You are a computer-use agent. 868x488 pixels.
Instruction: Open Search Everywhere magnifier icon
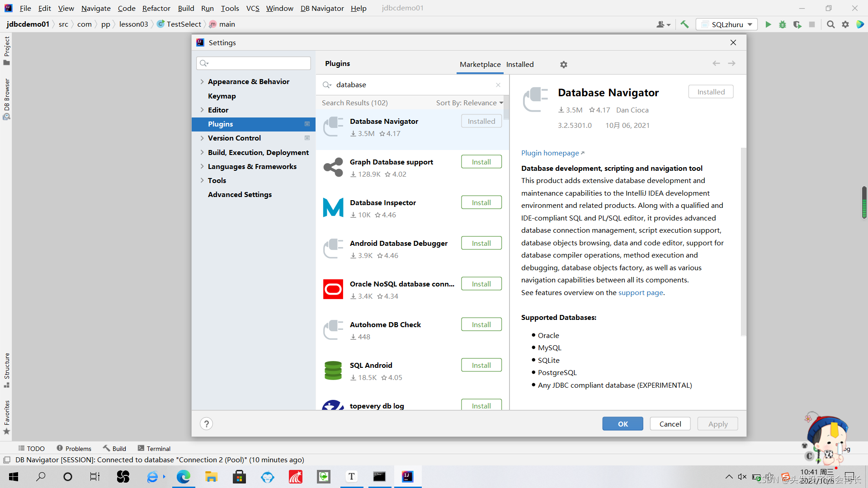tap(830, 24)
